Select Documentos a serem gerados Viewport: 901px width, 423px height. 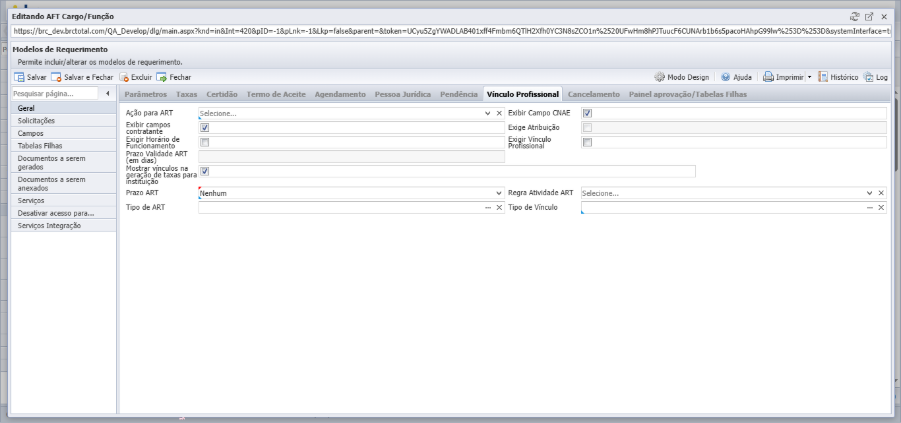[x=63, y=162]
